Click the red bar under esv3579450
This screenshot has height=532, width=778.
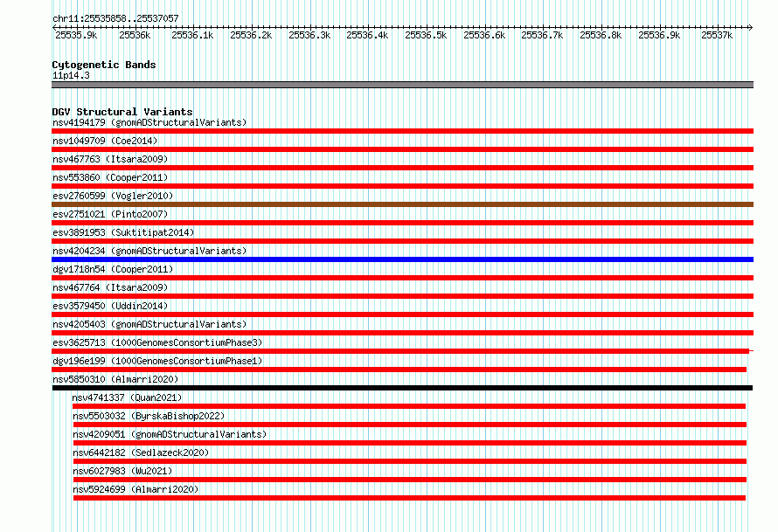(402, 314)
